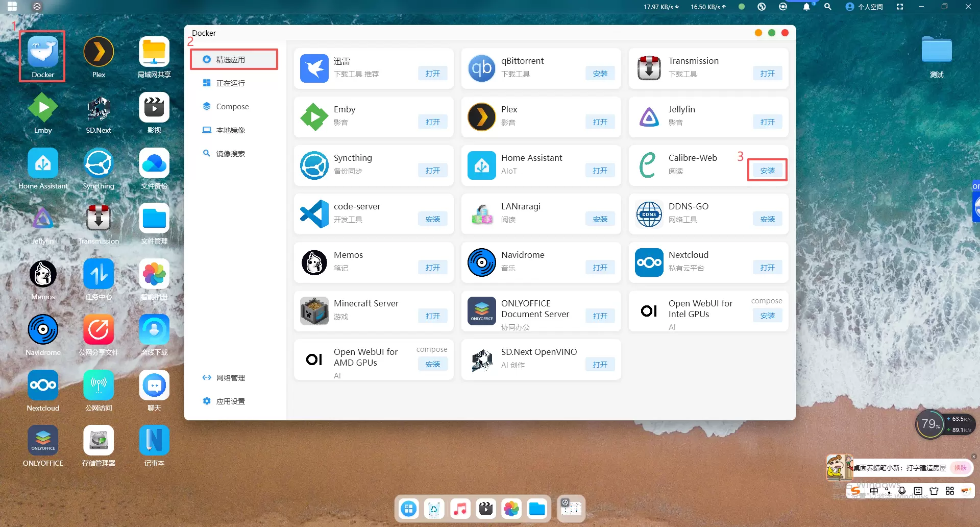Click the Navidrome desktop icon
Image resolution: width=980 pixels, height=527 pixels.
tap(43, 330)
